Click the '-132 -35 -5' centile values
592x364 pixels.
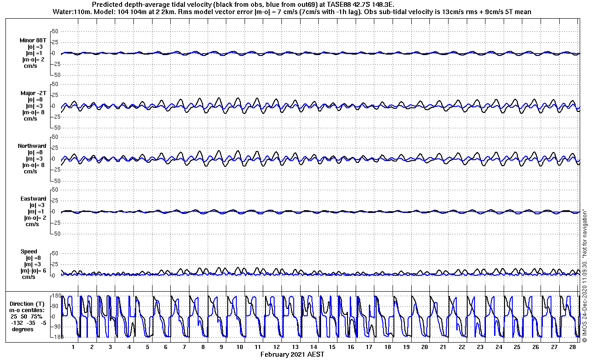(28, 323)
